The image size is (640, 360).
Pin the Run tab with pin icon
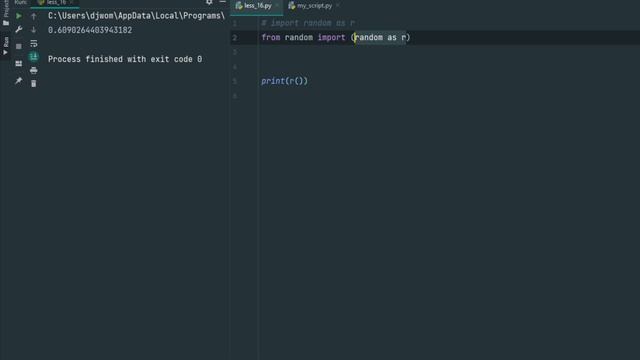[19, 81]
